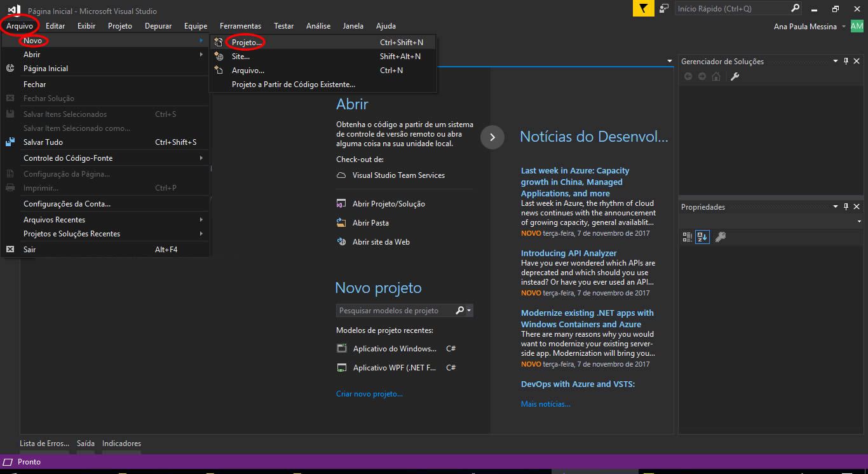Switch to the Saída tab
The image size is (868, 474).
tap(86, 444)
